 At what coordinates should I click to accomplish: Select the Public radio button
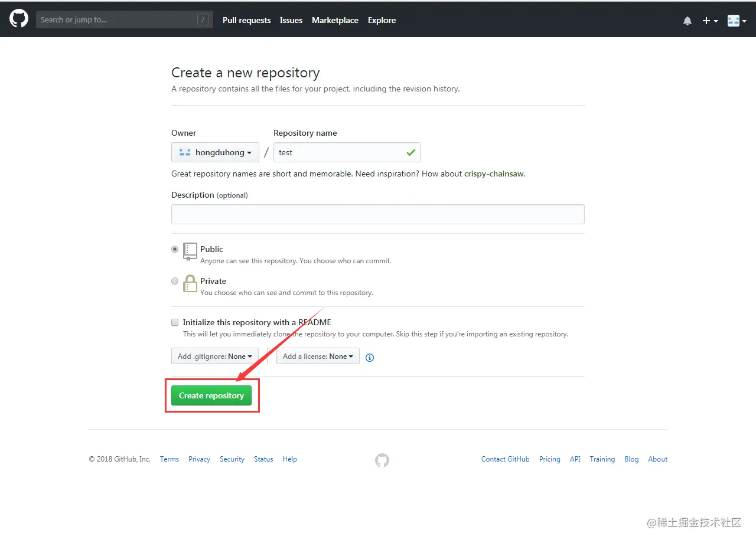click(175, 249)
